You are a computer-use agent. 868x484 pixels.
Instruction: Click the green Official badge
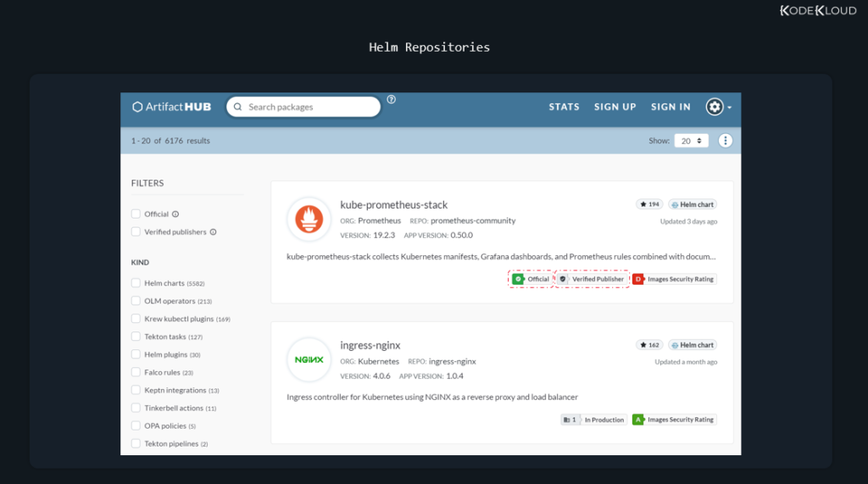(x=531, y=279)
